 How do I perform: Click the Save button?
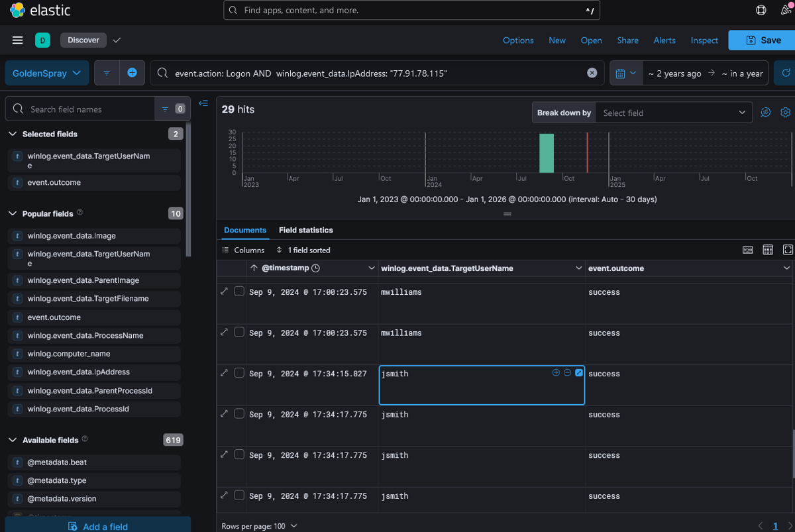763,40
